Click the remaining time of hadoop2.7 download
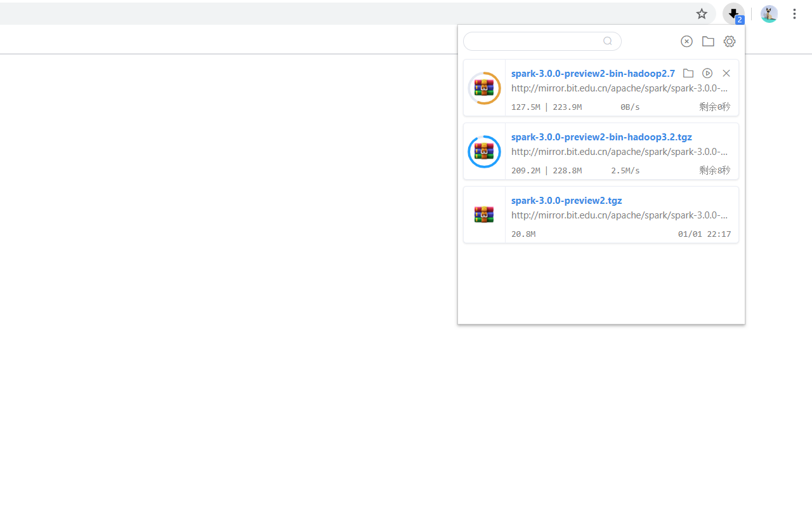Image resolution: width=812 pixels, height=508 pixels. [715, 107]
